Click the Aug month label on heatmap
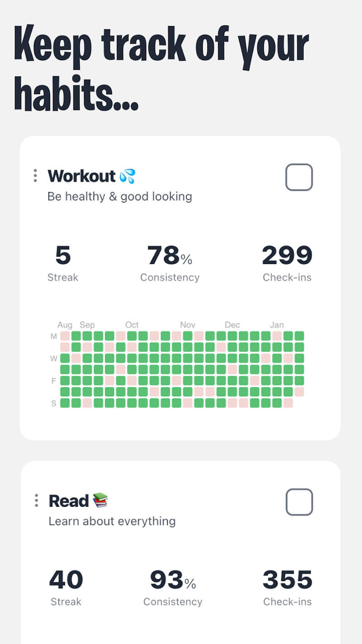The image size is (362, 644). click(65, 325)
